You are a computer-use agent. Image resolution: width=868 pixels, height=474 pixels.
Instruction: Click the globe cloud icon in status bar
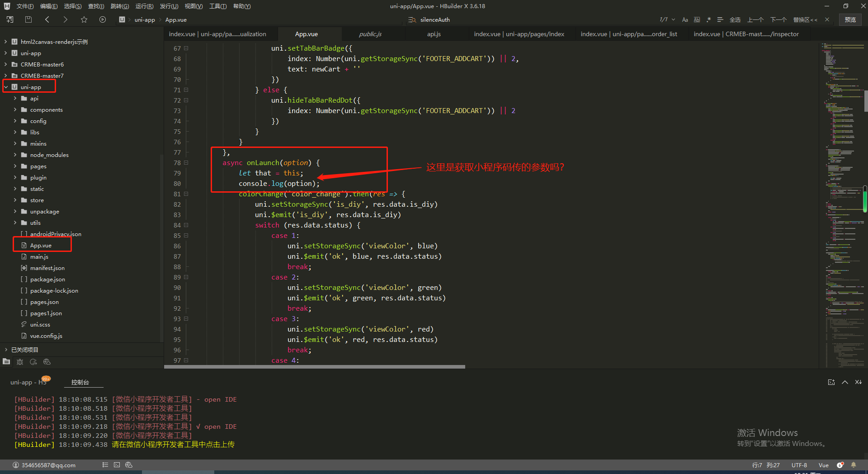(129, 465)
